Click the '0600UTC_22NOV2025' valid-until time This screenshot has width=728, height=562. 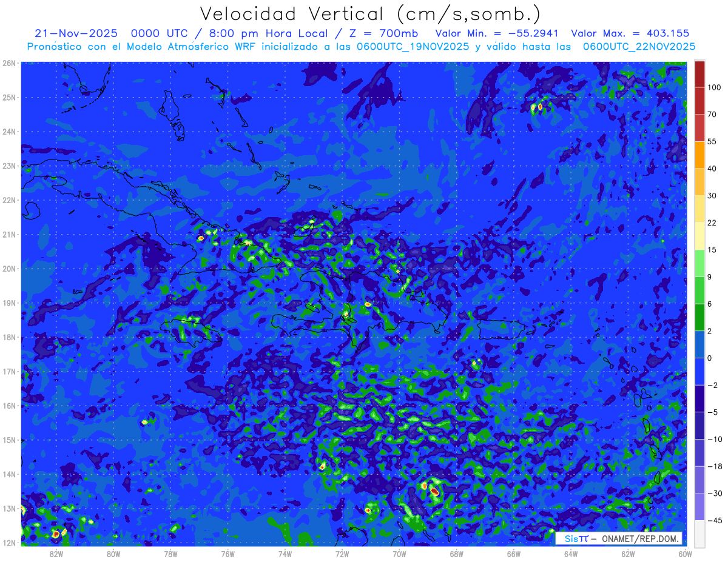point(639,47)
